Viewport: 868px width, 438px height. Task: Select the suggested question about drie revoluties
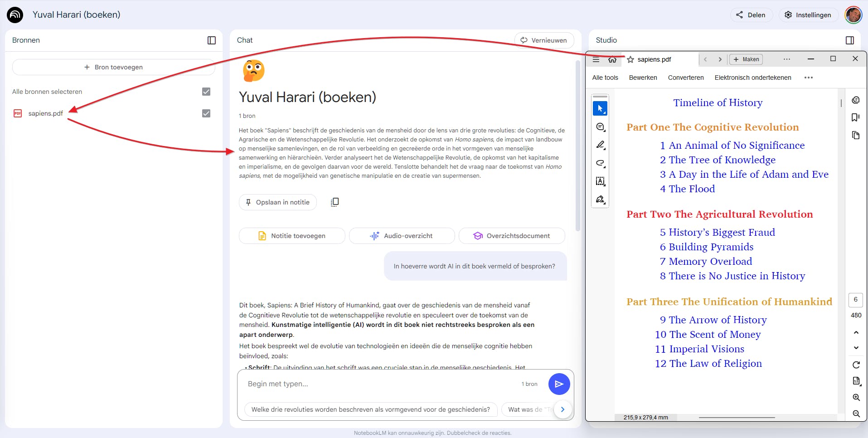point(371,409)
